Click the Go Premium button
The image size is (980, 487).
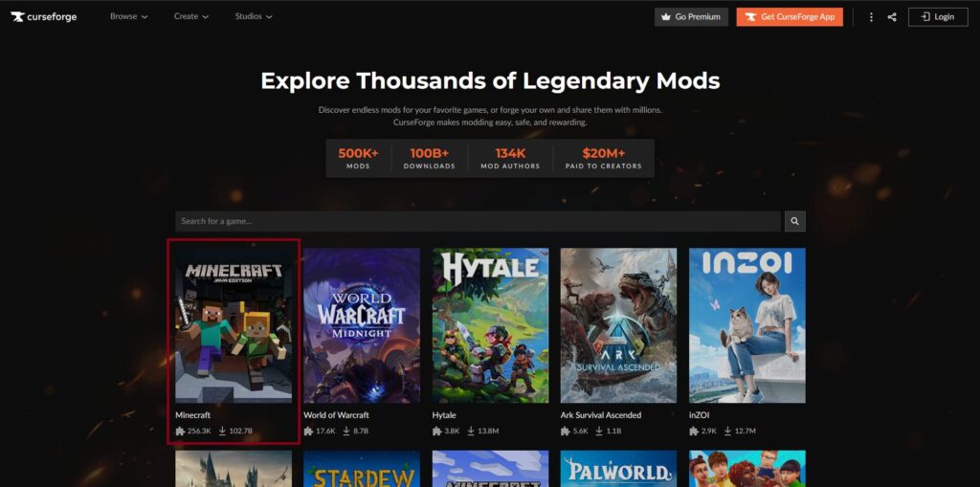[x=691, y=17]
